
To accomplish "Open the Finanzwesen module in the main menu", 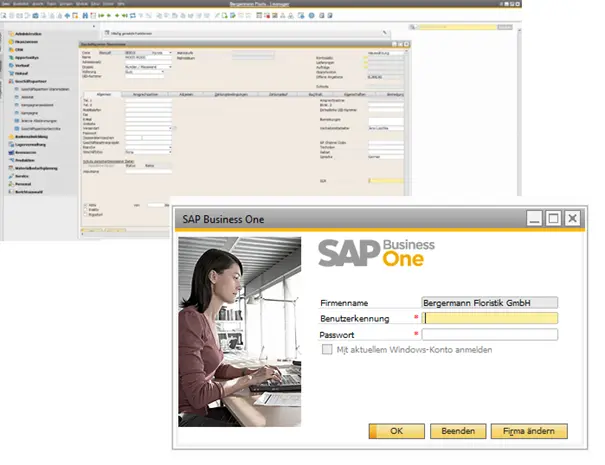I will [26, 42].
